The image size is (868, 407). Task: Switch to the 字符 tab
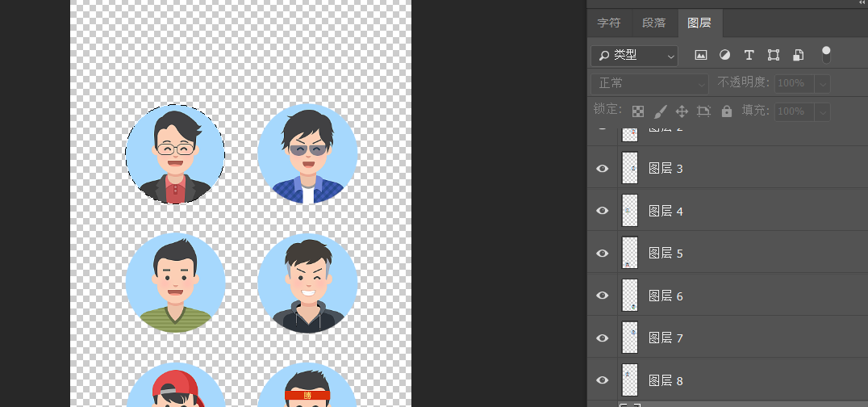pos(609,23)
